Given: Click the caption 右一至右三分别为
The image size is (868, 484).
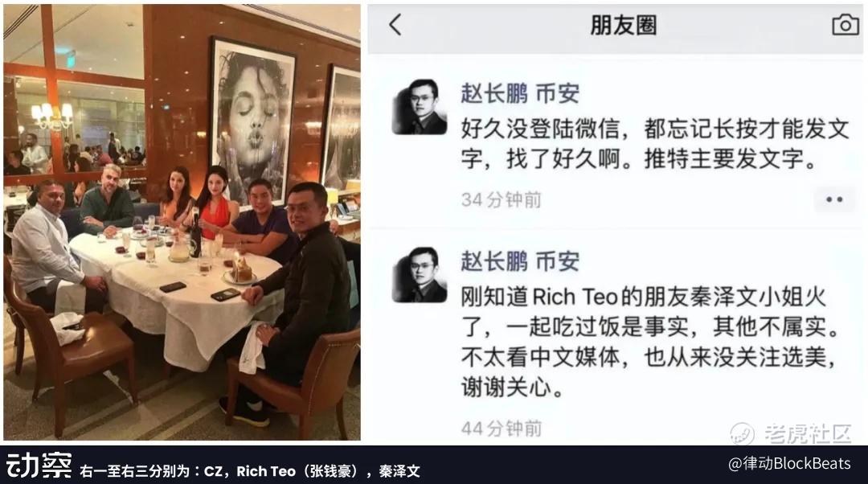Looking at the screenshot, I should pyautogui.click(x=250, y=471).
